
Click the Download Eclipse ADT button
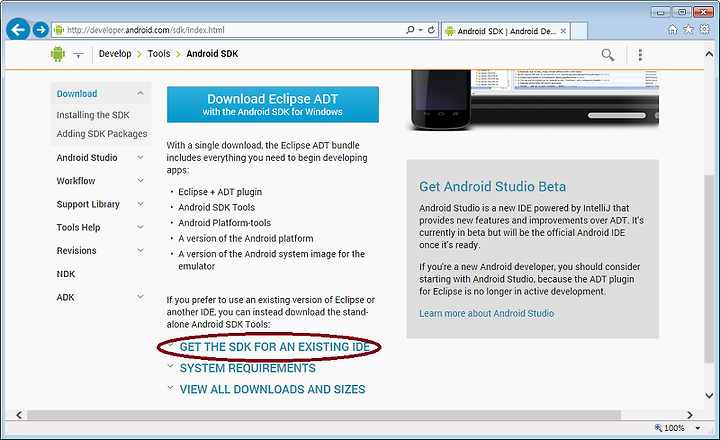point(273,104)
